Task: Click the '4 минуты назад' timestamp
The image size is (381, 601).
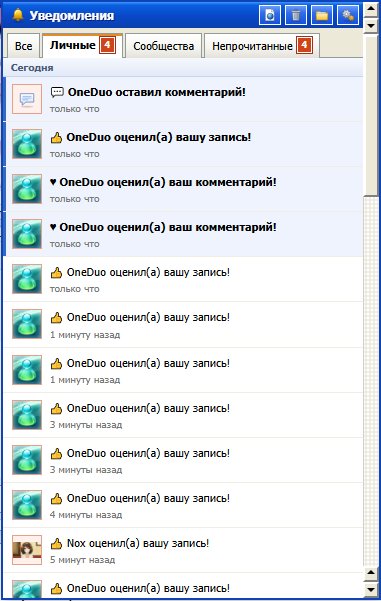Action: [x=86, y=515]
